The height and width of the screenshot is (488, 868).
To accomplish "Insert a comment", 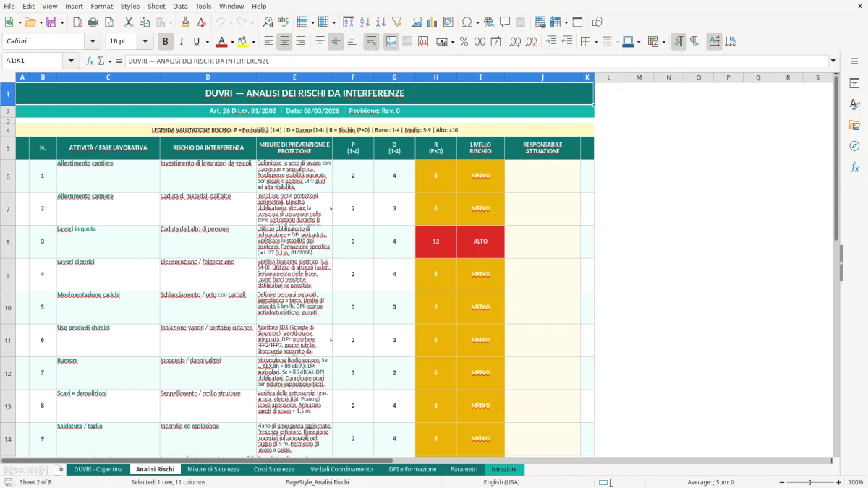I will pyautogui.click(x=505, y=22).
